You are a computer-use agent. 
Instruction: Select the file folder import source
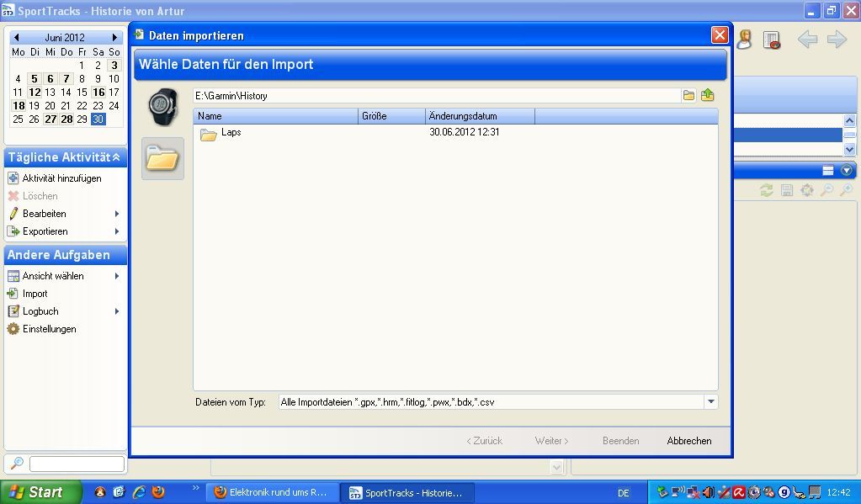(x=162, y=158)
